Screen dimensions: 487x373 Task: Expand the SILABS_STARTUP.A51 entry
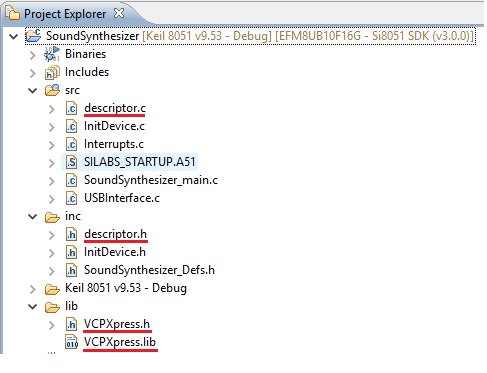pyautogui.click(x=52, y=163)
